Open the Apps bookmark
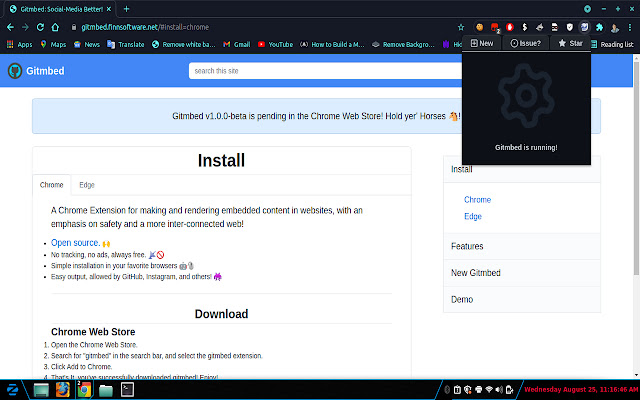 point(20,44)
